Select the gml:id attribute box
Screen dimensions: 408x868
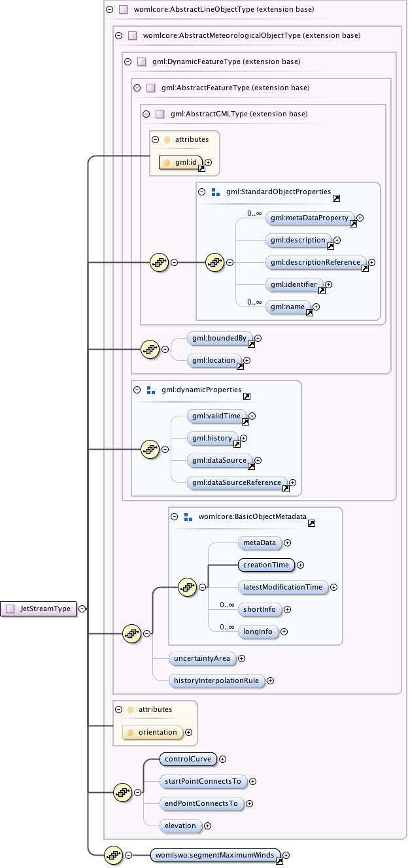182,162
